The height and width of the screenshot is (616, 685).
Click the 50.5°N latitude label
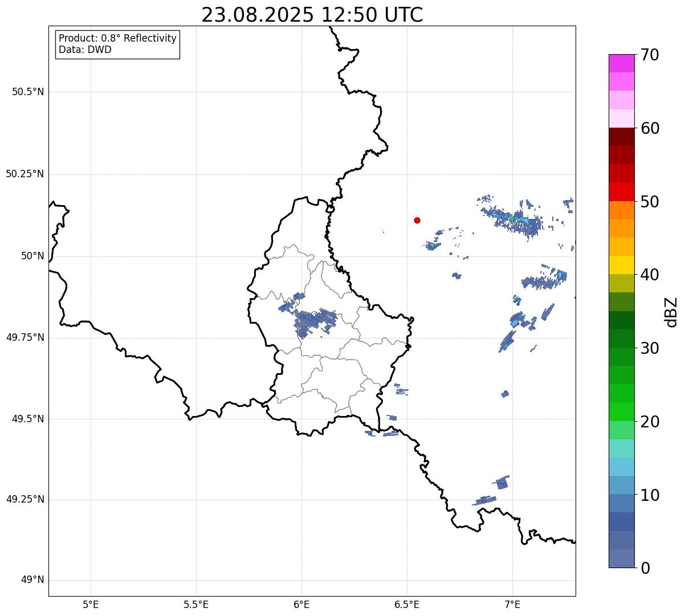(x=28, y=92)
